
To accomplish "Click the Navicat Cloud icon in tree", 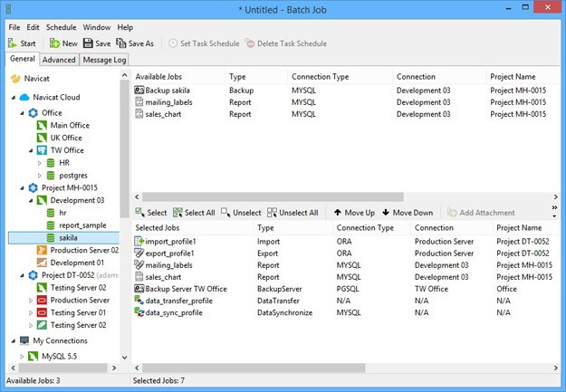I will (x=24, y=97).
